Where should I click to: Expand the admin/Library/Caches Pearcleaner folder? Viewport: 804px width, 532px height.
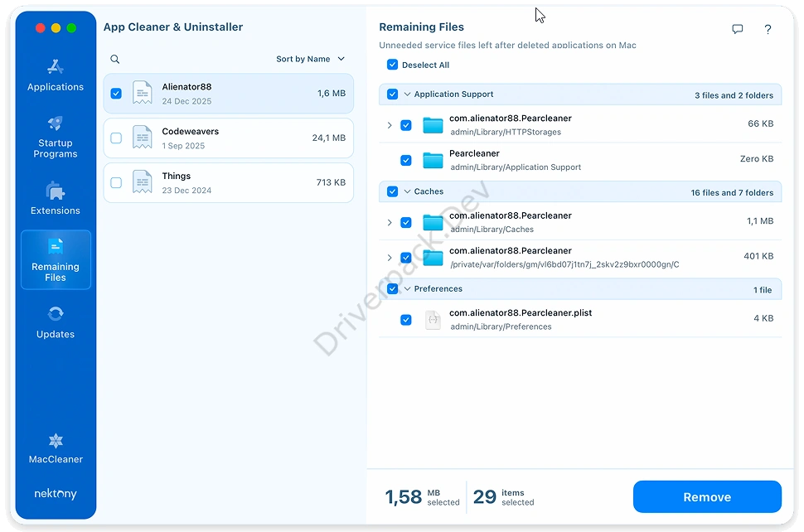tap(390, 222)
